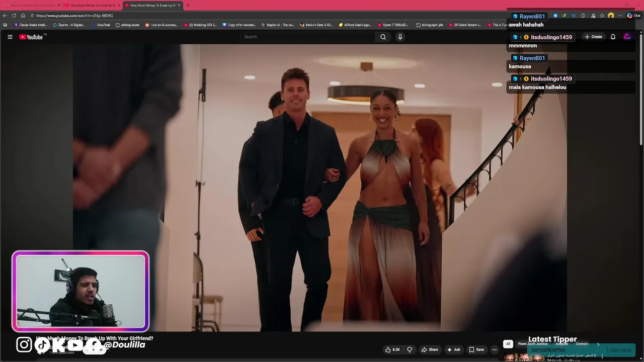Viewport: 644px width, 362px height.
Task: Select the 'couples' filter chip
Action: [561, 344]
